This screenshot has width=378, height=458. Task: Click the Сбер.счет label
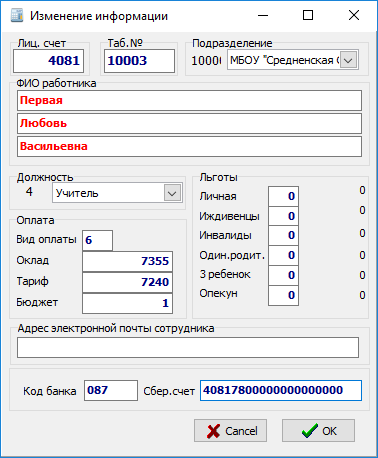pos(169,391)
